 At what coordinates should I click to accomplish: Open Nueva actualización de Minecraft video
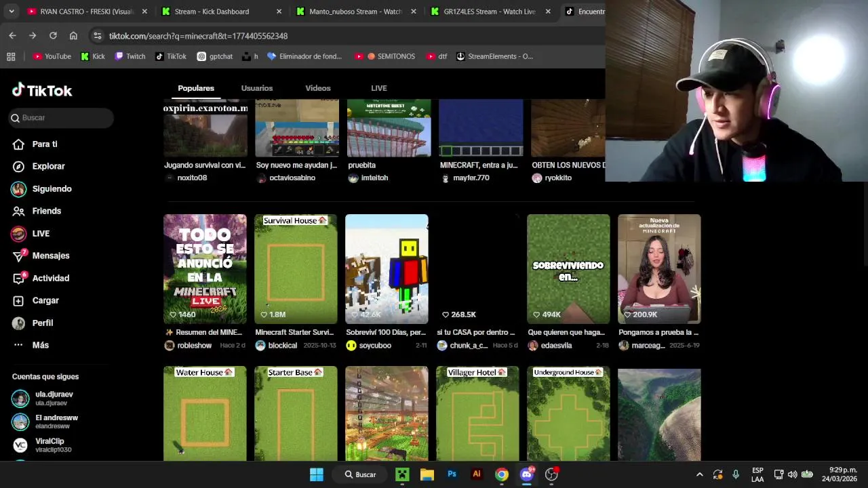tap(659, 269)
